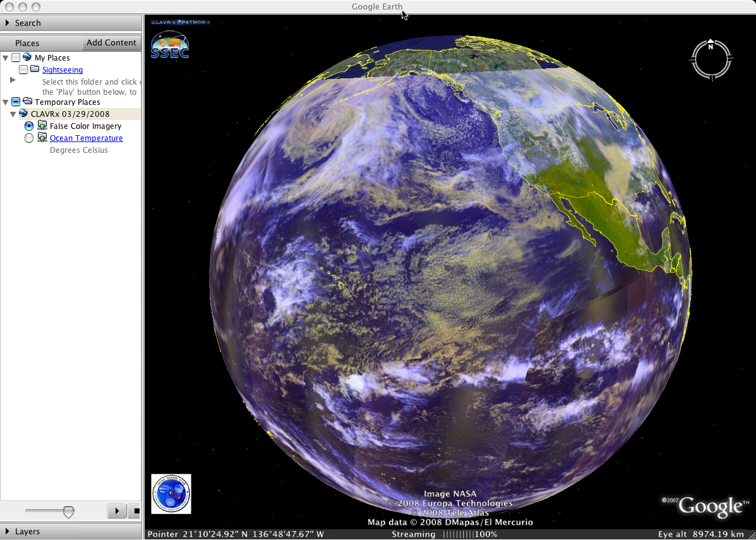Viewport: 756px width, 540px height.
Task: Check the Sightseeing folder checkbox
Action: [23, 70]
